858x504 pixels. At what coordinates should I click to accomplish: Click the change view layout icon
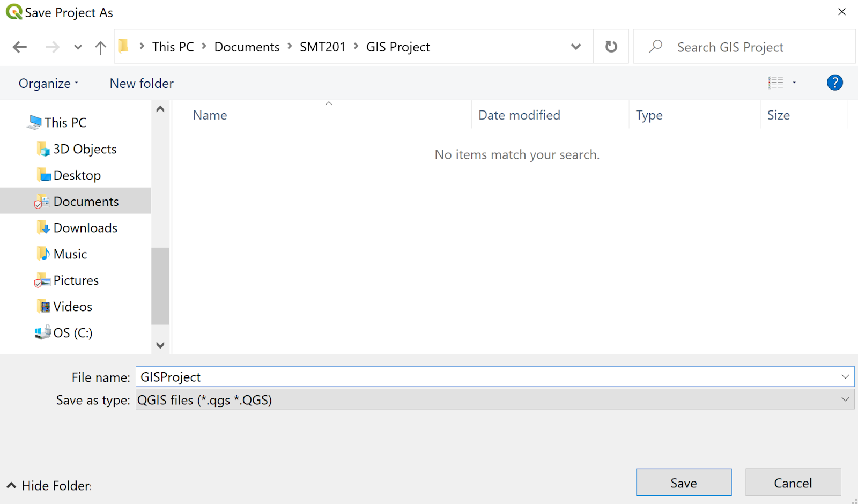[x=775, y=83]
